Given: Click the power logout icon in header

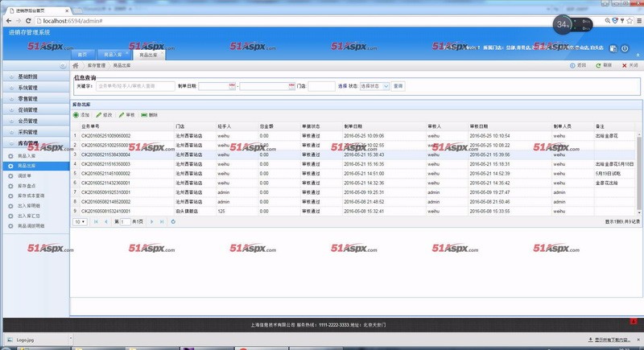Looking at the screenshot, I should point(625,48).
